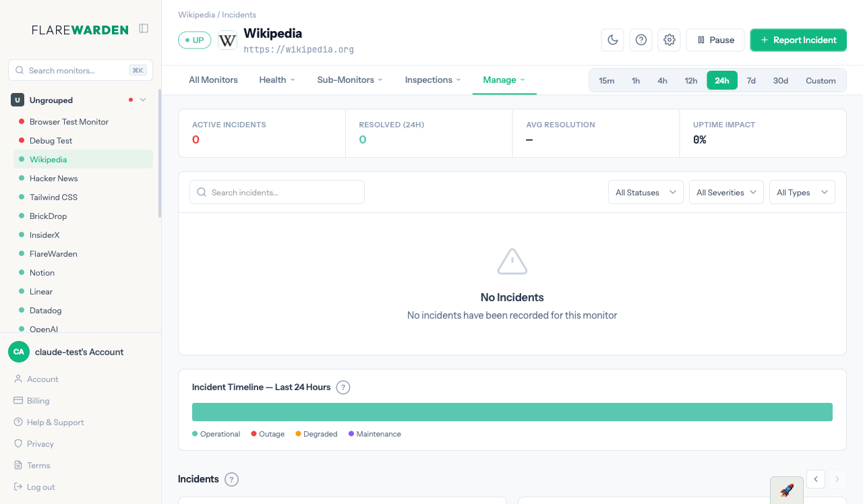Image resolution: width=863 pixels, height=504 pixels.
Task: Switch to All Monitors tab
Action: click(213, 80)
